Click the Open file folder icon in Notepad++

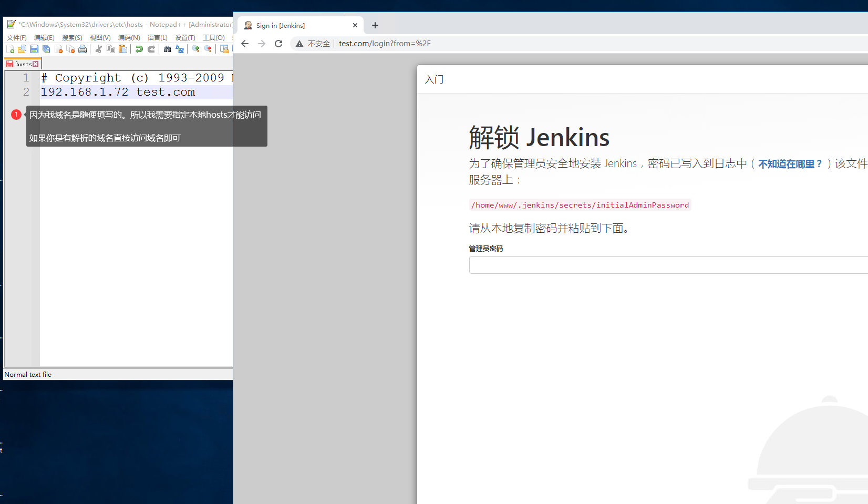(22, 49)
